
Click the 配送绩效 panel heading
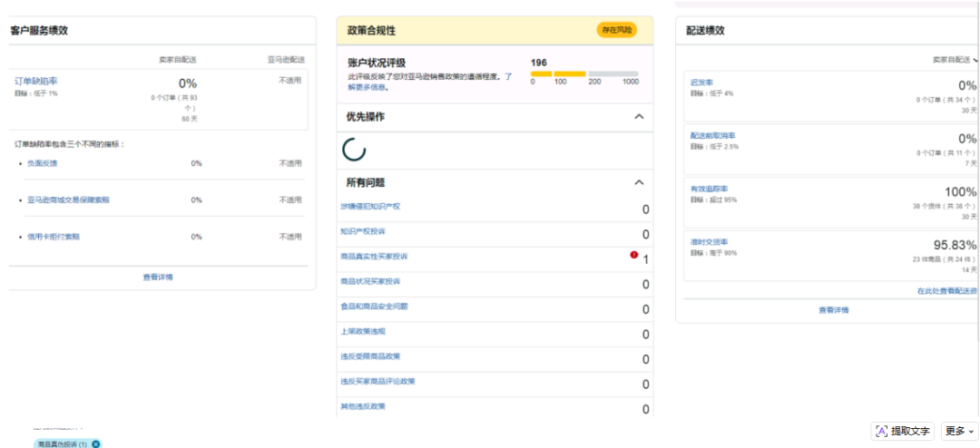[x=705, y=31]
